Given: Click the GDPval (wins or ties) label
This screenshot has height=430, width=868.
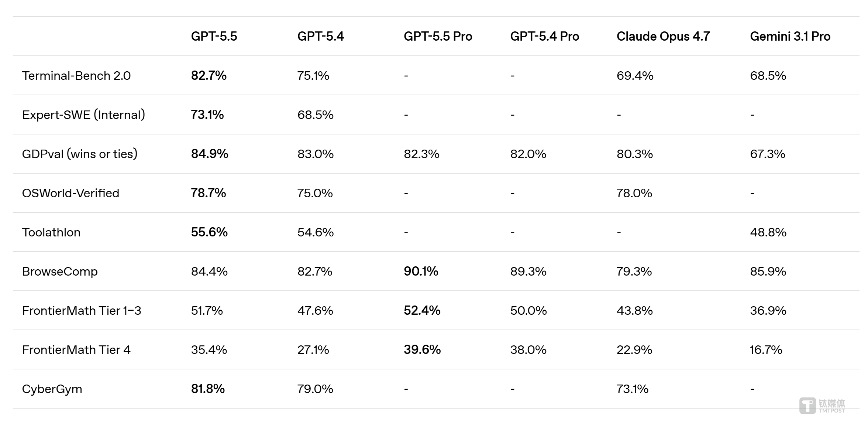Looking at the screenshot, I should pyautogui.click(x=80, y=154).
